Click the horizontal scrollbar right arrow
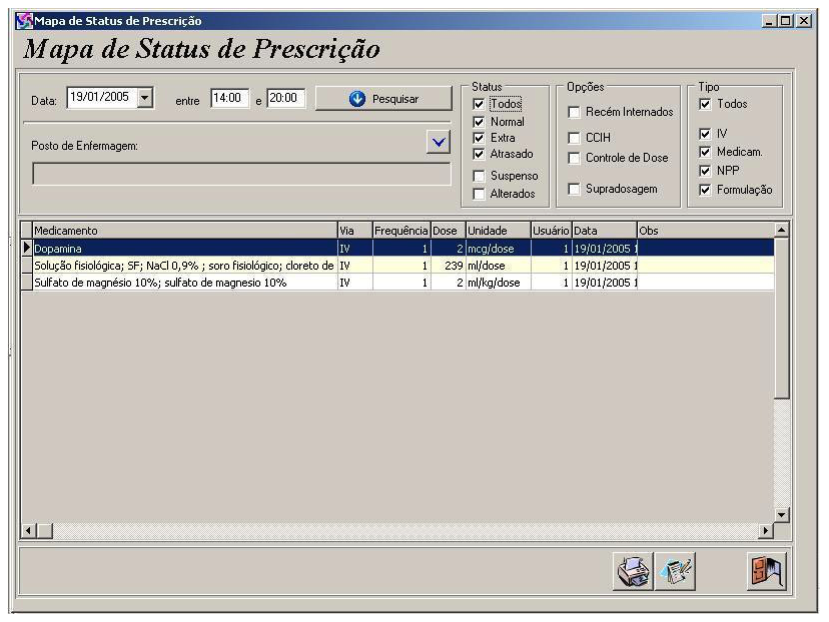 pyautogui.click(x=765, y=530)
